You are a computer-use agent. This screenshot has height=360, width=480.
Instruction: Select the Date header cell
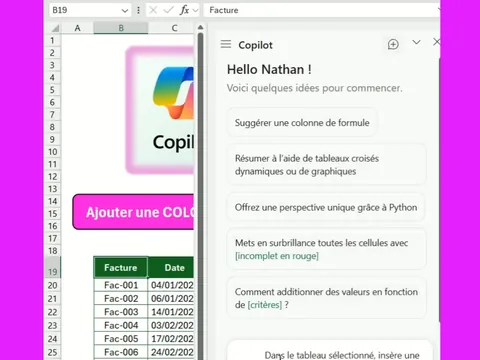point(171,267)
